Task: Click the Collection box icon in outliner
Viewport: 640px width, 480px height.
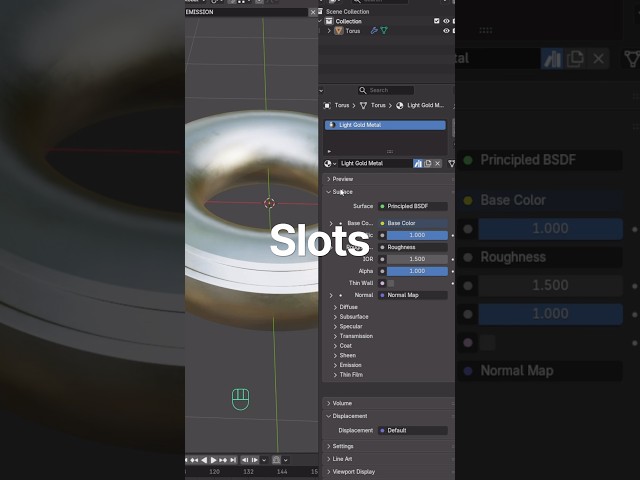Action: pos(329,21)
